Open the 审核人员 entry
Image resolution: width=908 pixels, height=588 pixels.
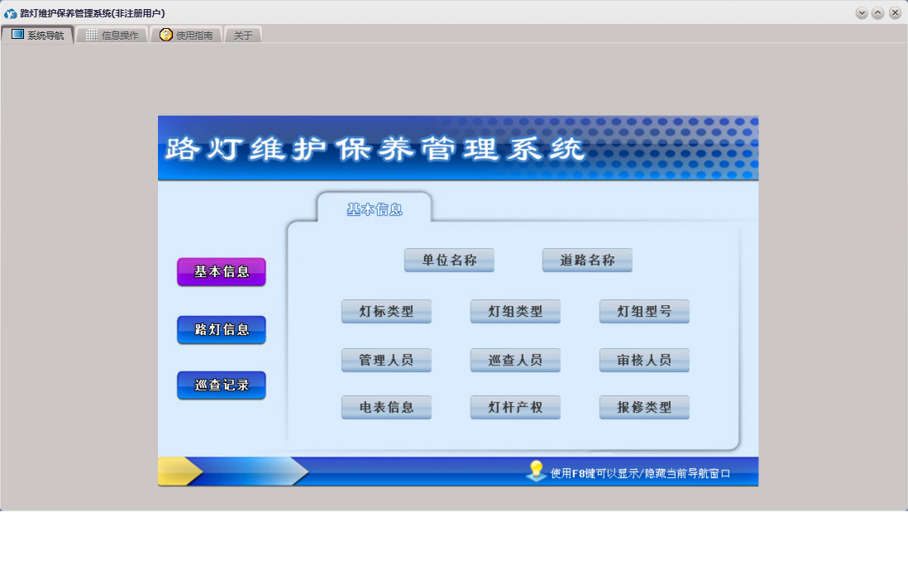pos(644,360)
